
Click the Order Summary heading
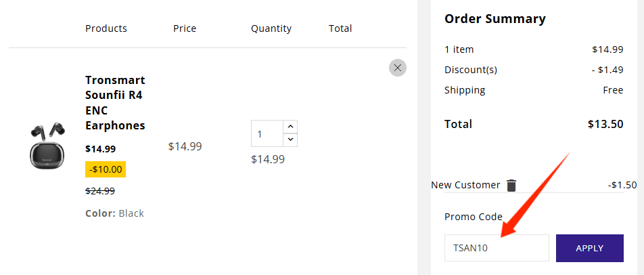(x=495, y=19)
